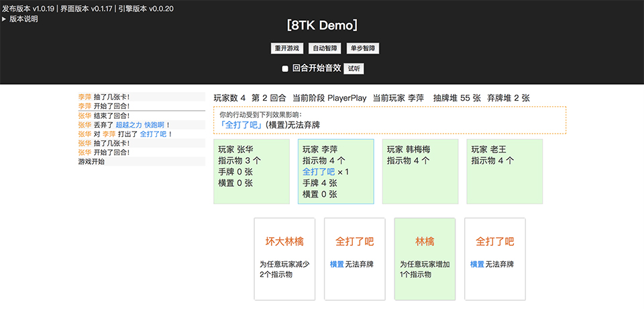The image size is (644, 309).
Task: Click 张华 结束了回合 log entry
Action: [x=142, y=116]
